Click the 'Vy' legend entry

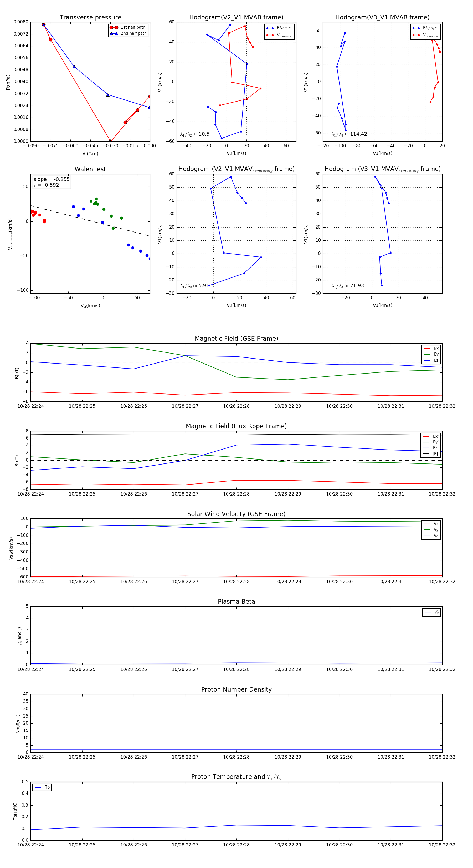(x=431, y=530)
